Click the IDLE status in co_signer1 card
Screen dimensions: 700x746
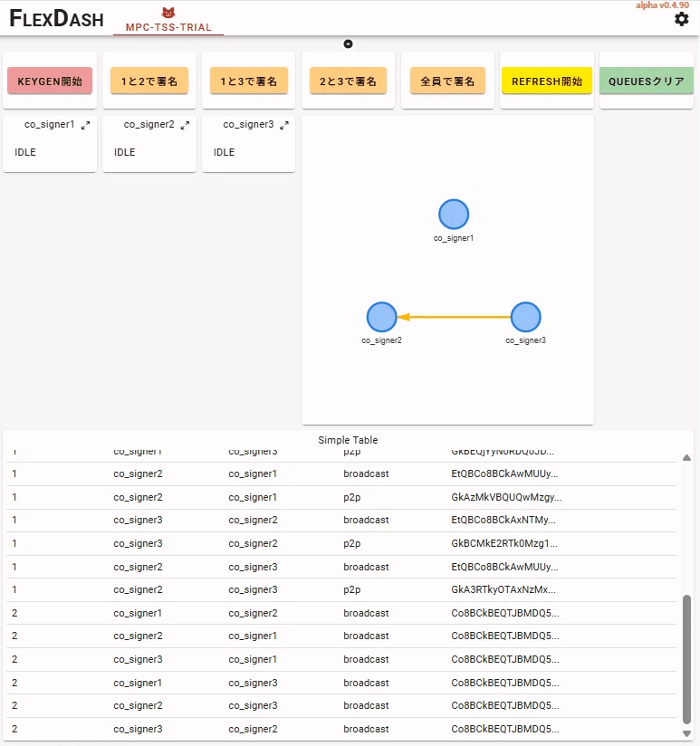coord(25,152)
